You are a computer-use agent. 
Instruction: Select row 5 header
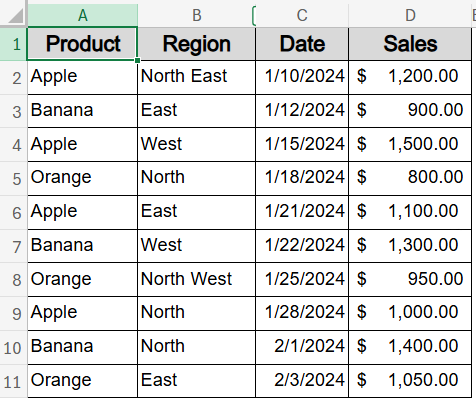pyautogui.click(x=13, y=179)
